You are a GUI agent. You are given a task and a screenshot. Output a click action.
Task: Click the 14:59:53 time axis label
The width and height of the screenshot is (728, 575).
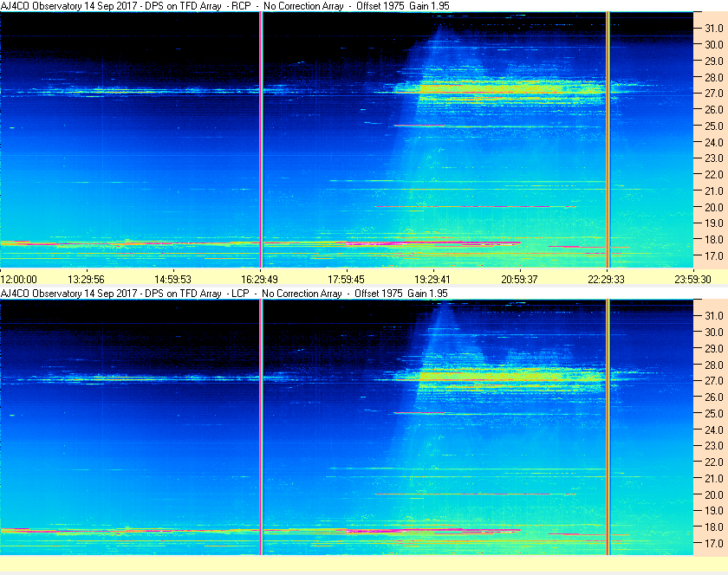coord(172,280)
